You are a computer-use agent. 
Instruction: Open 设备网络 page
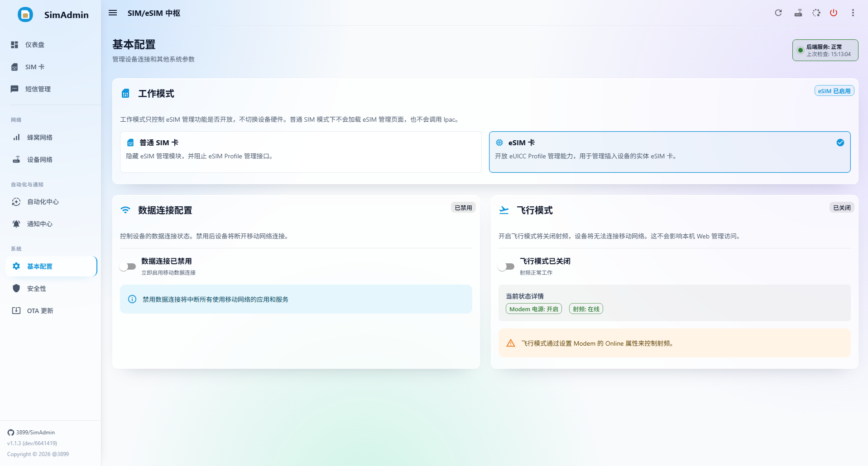pos(51,160)
